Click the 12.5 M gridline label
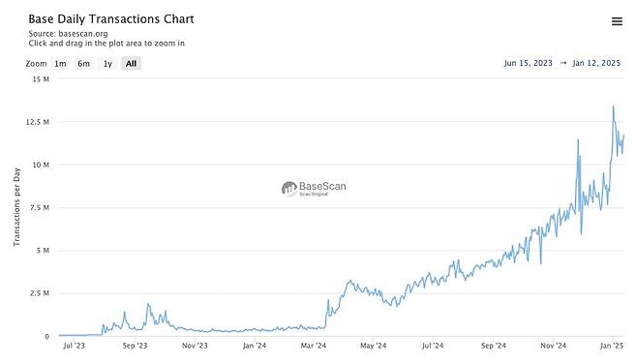 point(38,122)
